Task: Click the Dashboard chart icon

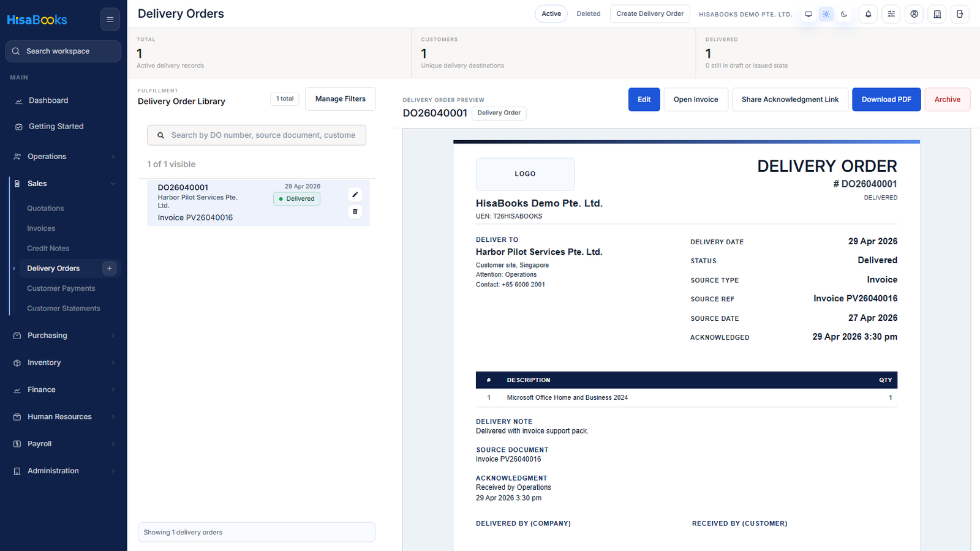Action: point(18,101)
